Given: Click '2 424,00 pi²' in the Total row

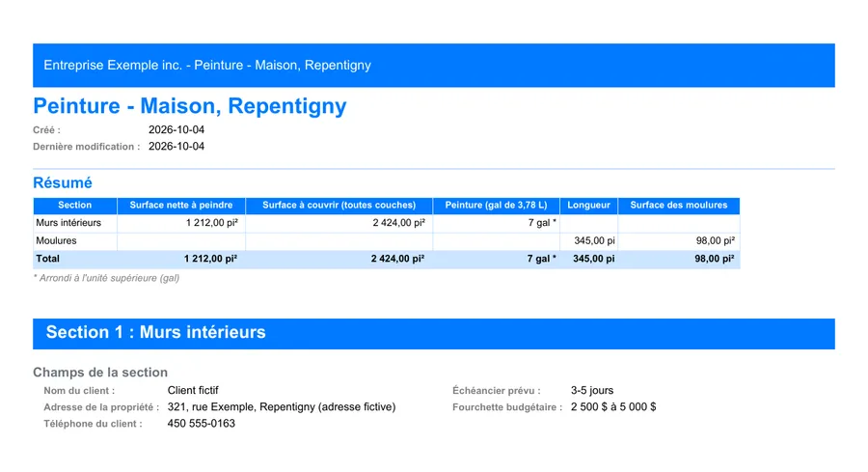Looking at the screenshot, I should (x=397, y=259).
